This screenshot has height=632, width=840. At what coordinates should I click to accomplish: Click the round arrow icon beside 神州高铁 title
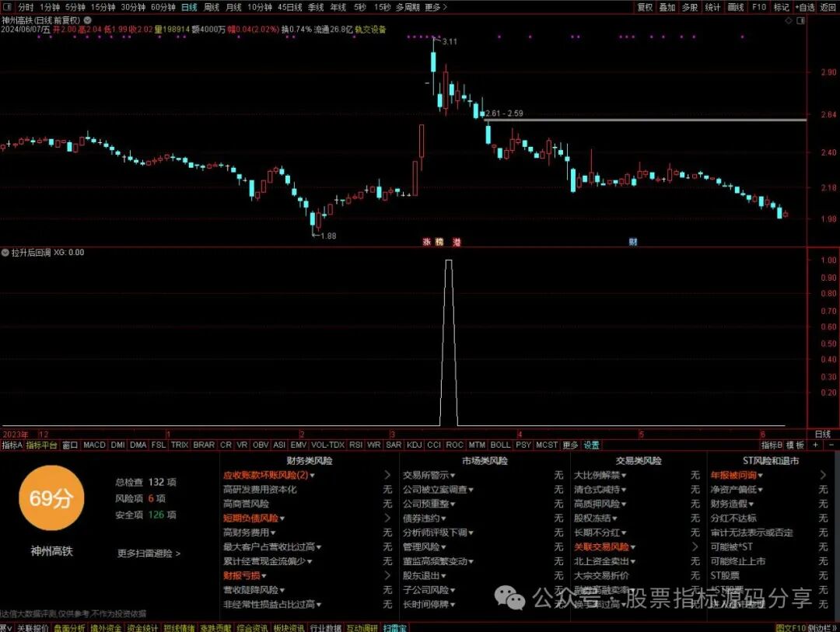coord(87,19)
